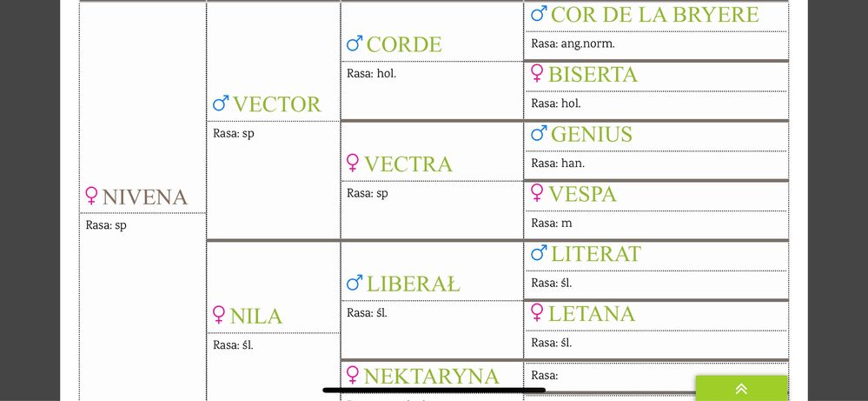
Task: Open the NILA dam link
Action: coord(256,317)
